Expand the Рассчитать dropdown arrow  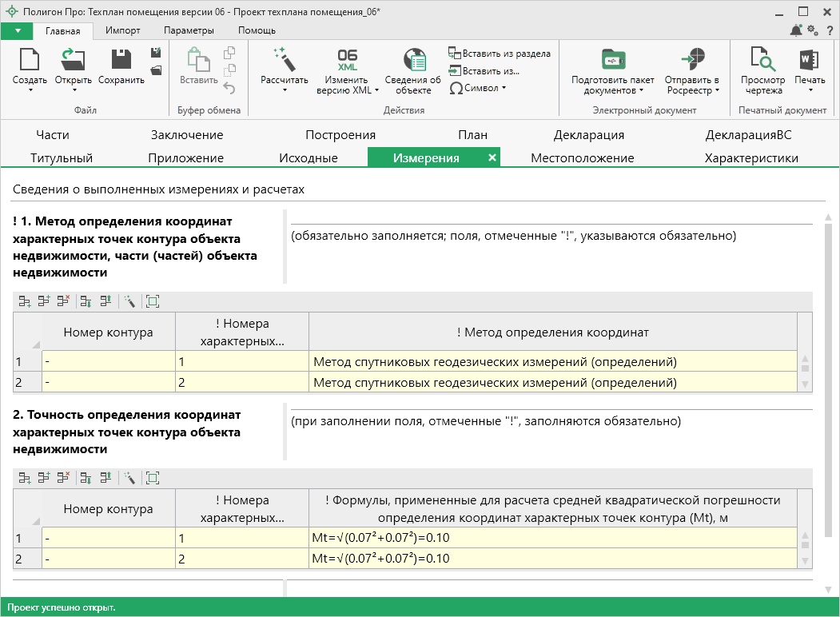(285, 90)
